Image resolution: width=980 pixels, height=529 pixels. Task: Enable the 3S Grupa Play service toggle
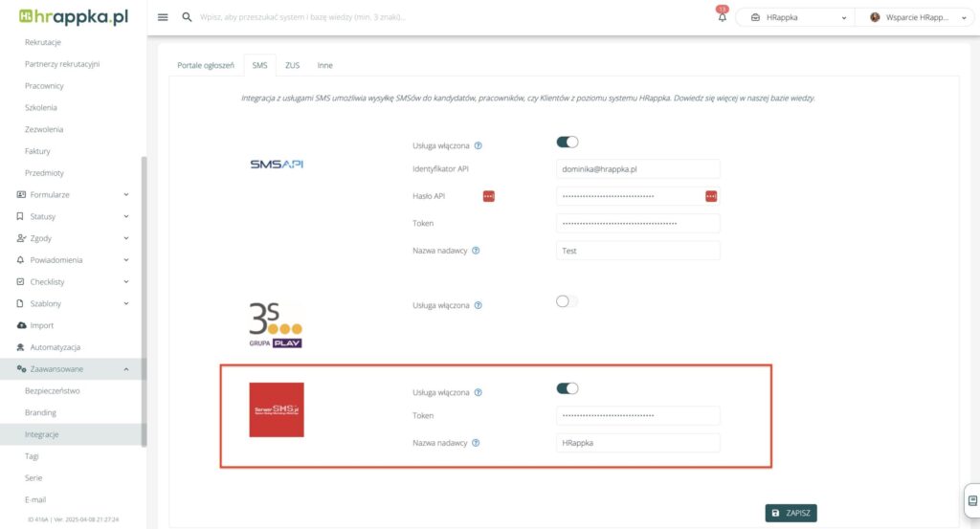coord(568,301)
